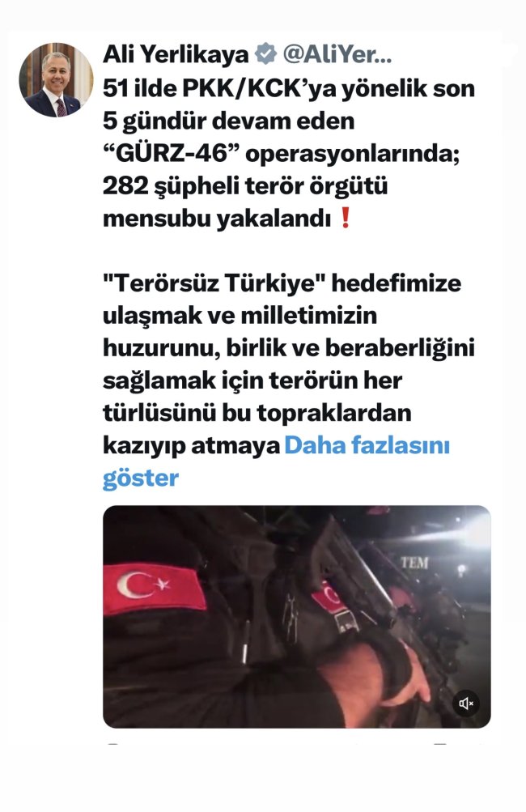Click the TEM label in the video
The width and height of the screenshot is (526, 812).
pos(414,563)
